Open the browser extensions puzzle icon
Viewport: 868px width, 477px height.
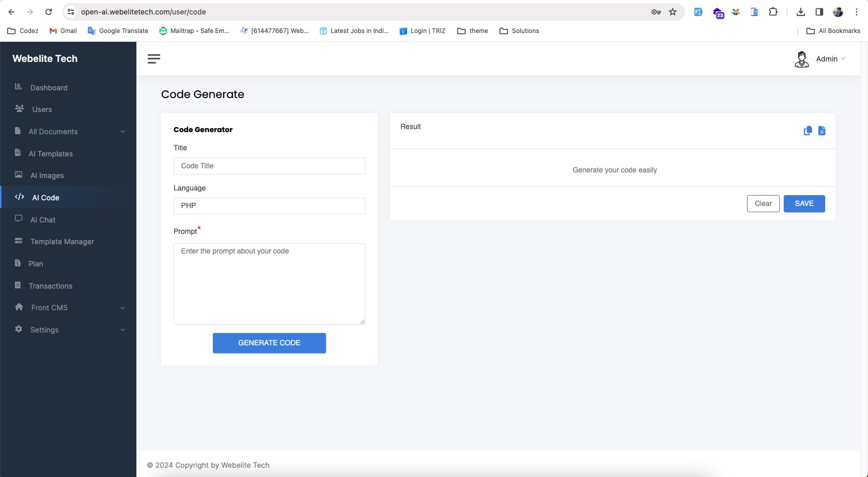(773, 12)
